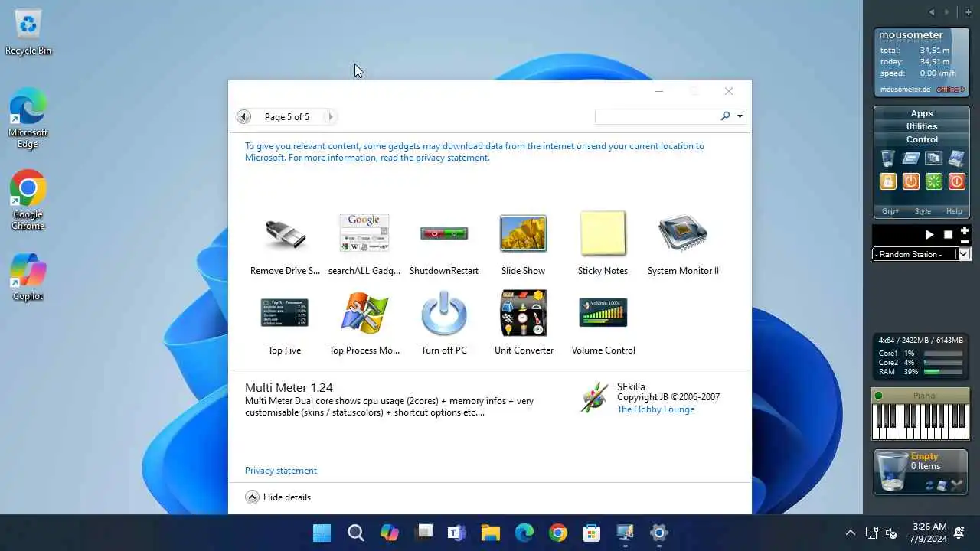Open Copilot desktop shortcut
The height and width of the screenshot is (551, 980).
point(28,277)
